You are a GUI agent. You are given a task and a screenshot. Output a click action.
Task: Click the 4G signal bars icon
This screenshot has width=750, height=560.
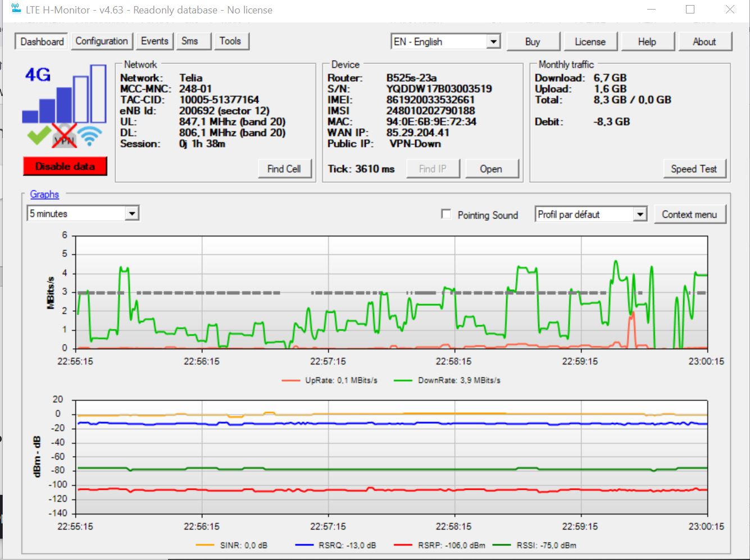click(x=65, y=93)
